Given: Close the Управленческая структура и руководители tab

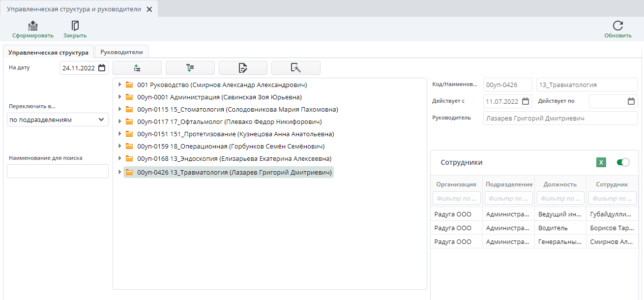Looking at the screenshot, I should (149, 9).
